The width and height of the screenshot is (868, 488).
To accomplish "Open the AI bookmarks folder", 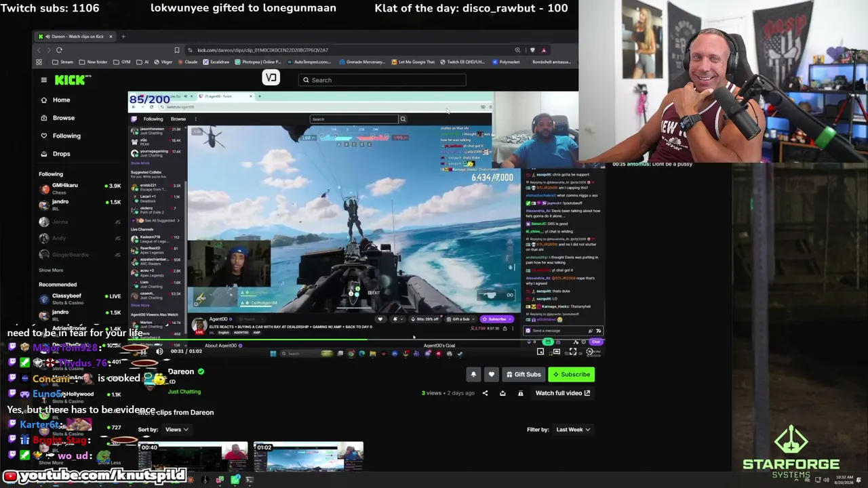I will click(142, 62).
